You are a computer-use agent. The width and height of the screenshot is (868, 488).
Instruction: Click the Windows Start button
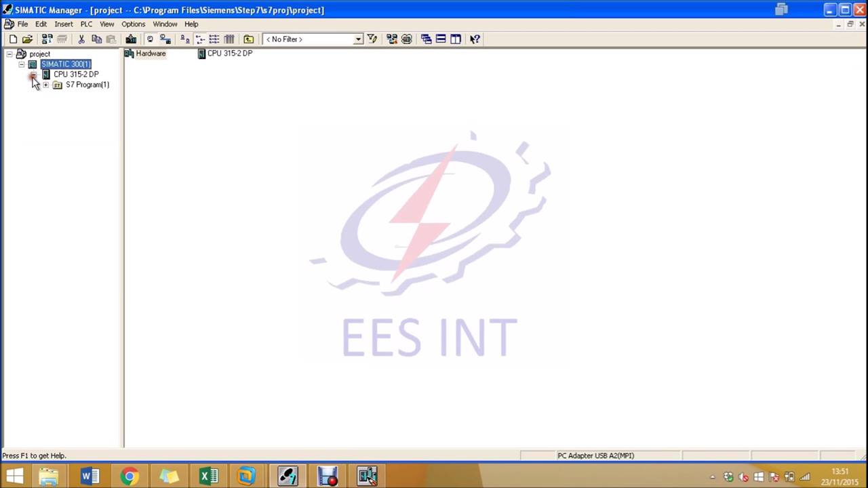pyautogui.click(x=14, y=476)
